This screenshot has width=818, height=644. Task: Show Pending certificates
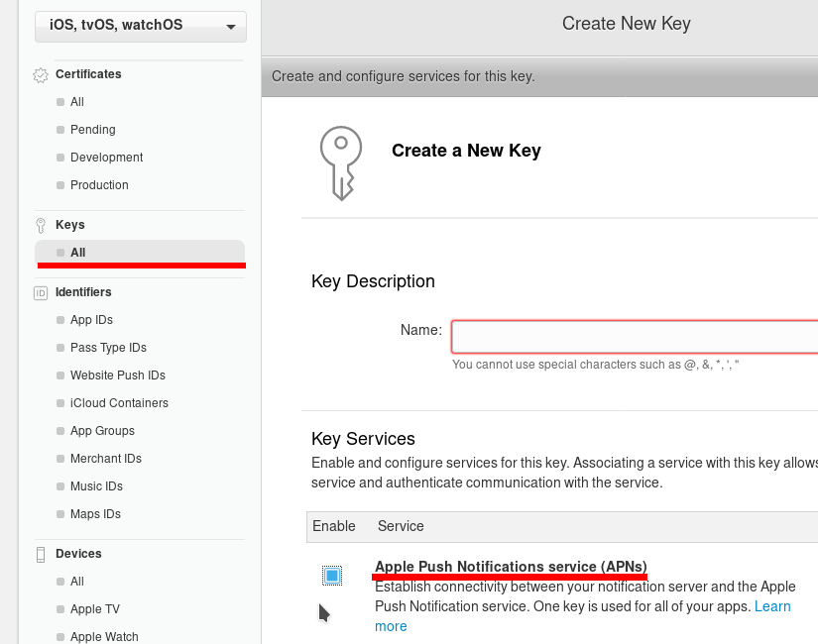click(x=92, y=130)
